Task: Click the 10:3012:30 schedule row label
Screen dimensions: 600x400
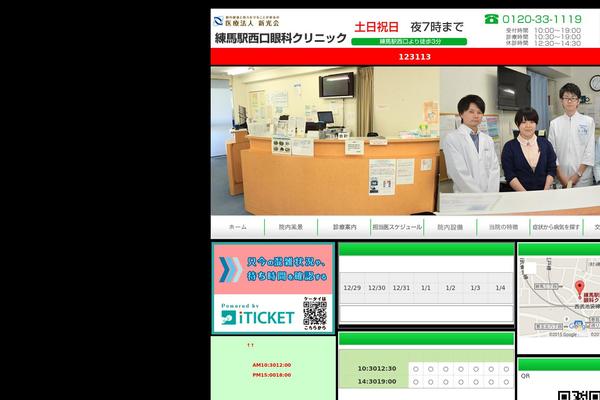Action: point(377,369)
